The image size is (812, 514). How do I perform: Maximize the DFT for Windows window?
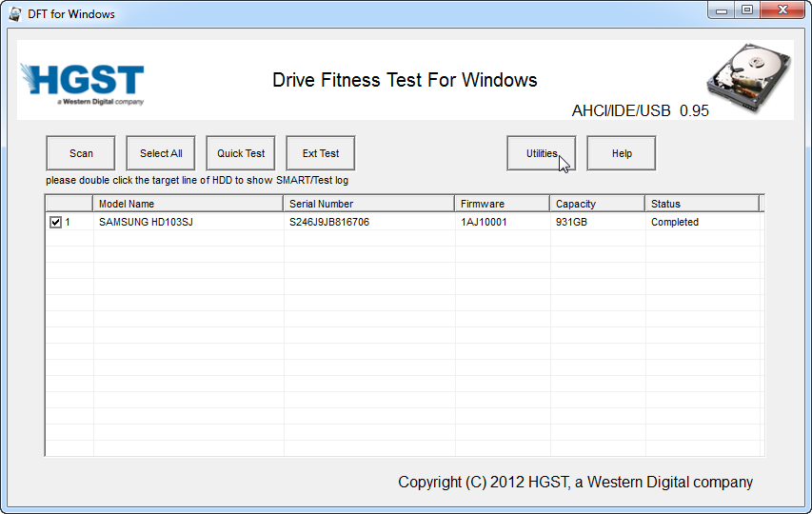(746, 10)
